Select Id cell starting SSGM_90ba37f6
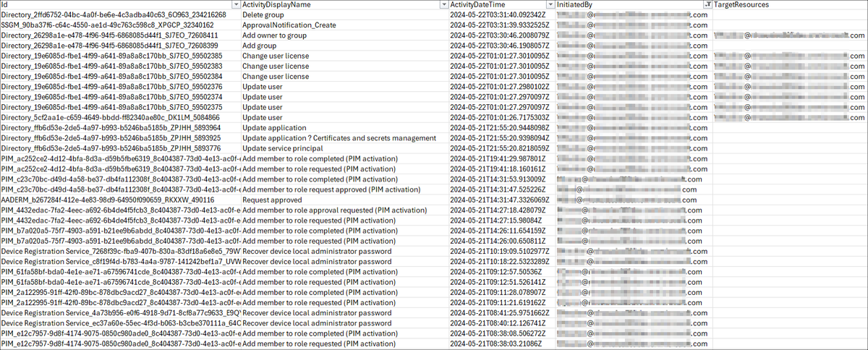Image resolution: width=868 pixels, height=350 pixels. pos(120,24)
